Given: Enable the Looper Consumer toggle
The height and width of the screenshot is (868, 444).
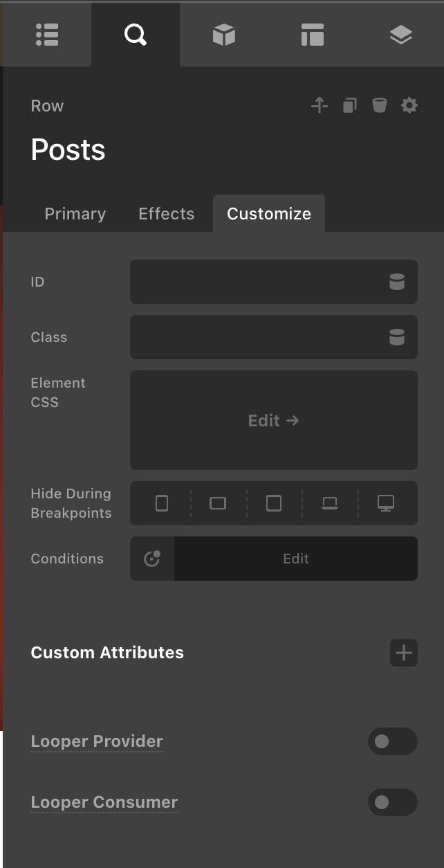Looking at the screenshot, I should (392, 802).
